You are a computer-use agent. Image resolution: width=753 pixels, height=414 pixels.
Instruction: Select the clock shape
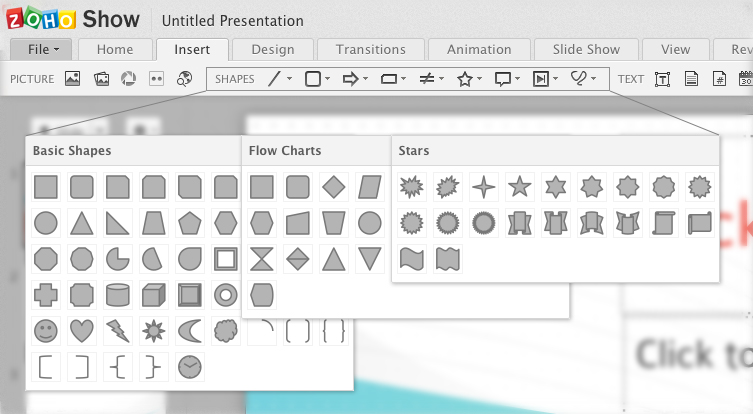[190, 366]
